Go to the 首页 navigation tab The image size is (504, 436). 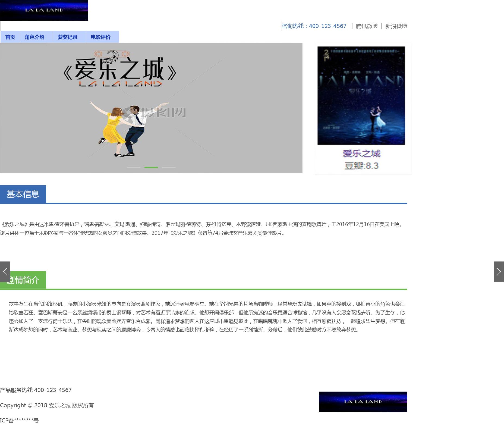[10, 37]
